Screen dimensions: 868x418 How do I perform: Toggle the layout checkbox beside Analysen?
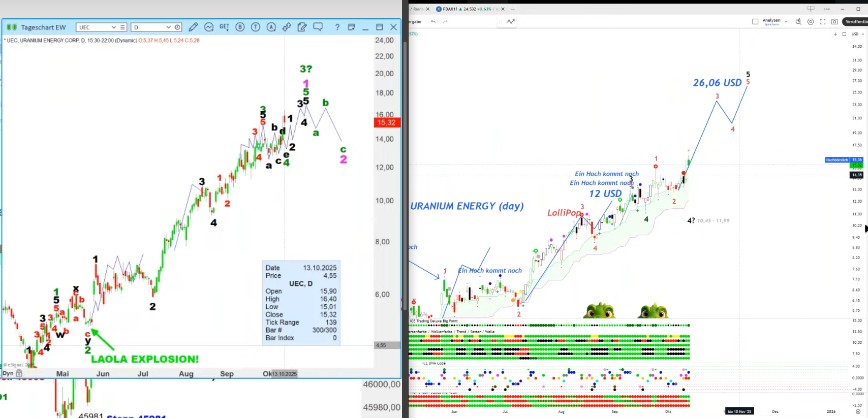pos(755,21)
